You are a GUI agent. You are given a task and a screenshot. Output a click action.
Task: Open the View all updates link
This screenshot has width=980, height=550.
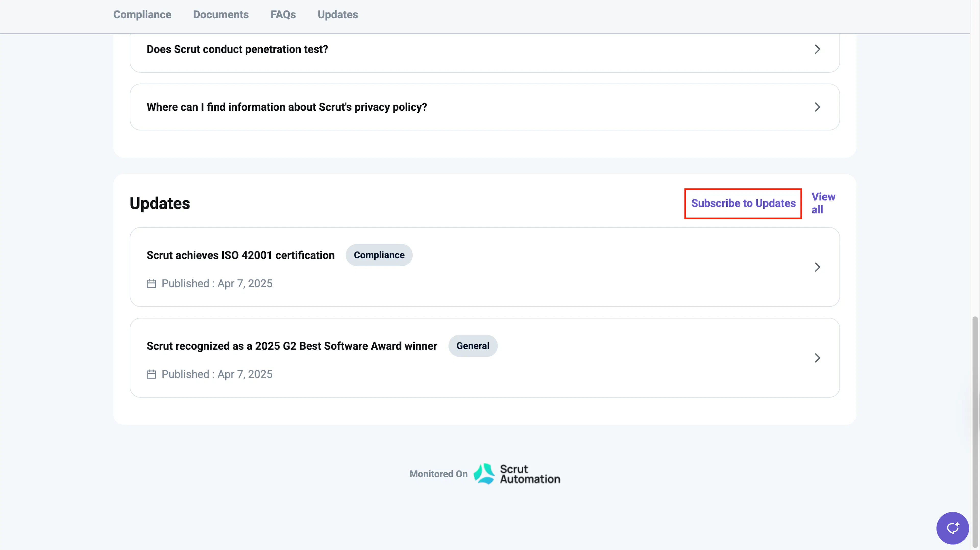[x=823, y=203]
